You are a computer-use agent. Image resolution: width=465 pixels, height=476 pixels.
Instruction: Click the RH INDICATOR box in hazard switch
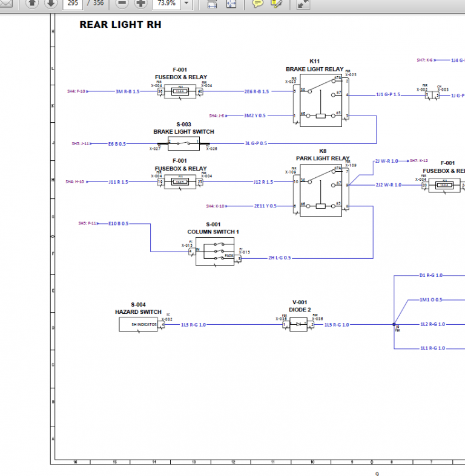[138, 325]
